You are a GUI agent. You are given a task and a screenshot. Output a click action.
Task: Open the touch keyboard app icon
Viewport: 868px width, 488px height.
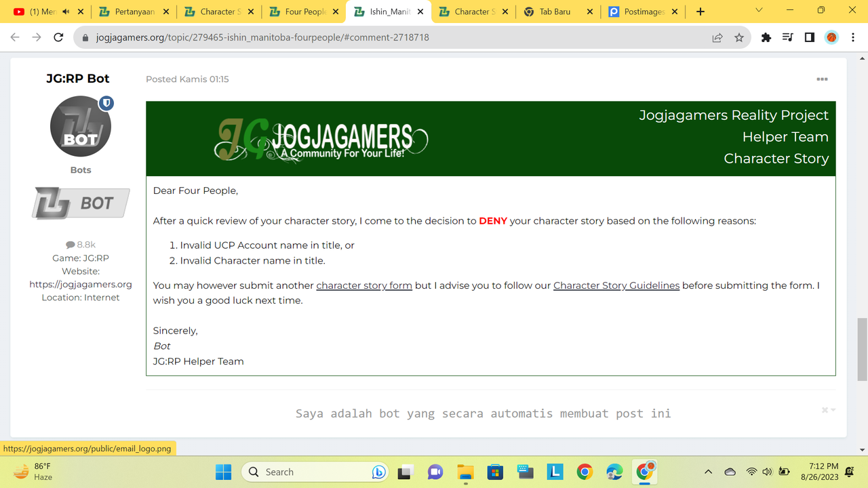point(524,472)
